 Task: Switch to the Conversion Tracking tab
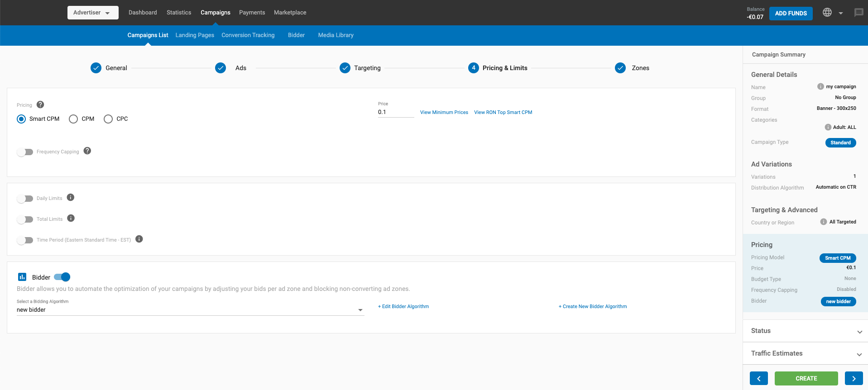click(x=248, y=35)
